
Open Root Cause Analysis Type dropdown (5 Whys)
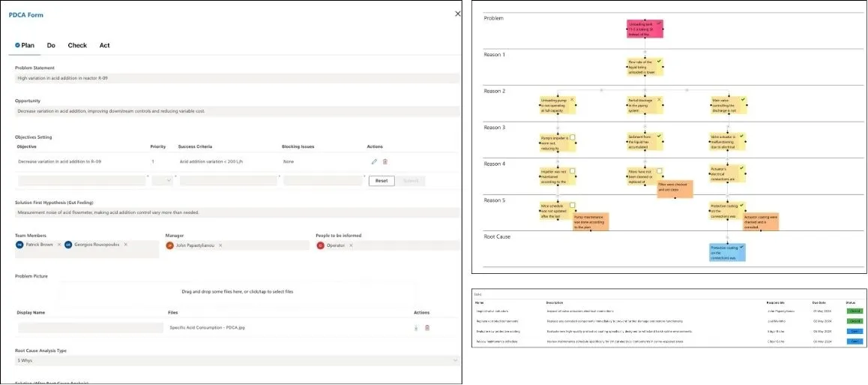(x=237, y=361)
